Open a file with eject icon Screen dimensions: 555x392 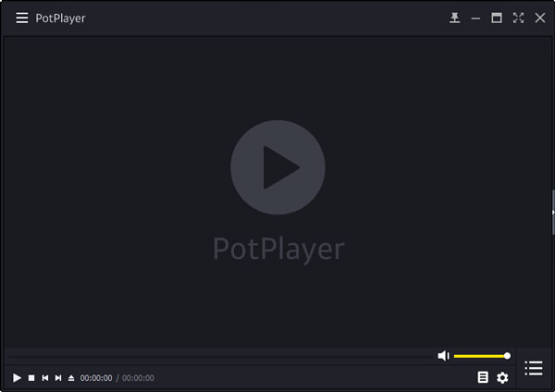(71, 378)
